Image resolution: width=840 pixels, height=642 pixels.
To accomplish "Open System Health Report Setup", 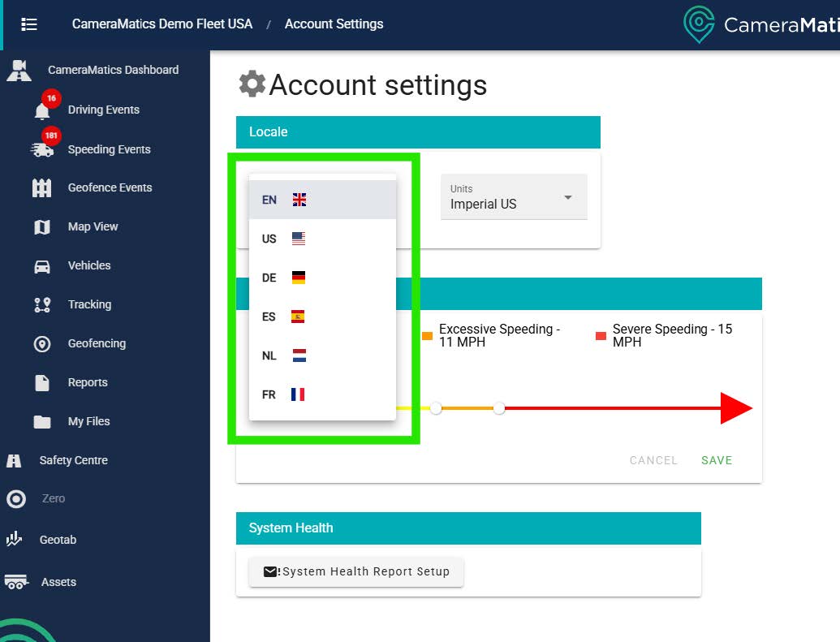I will pos(356,571).
